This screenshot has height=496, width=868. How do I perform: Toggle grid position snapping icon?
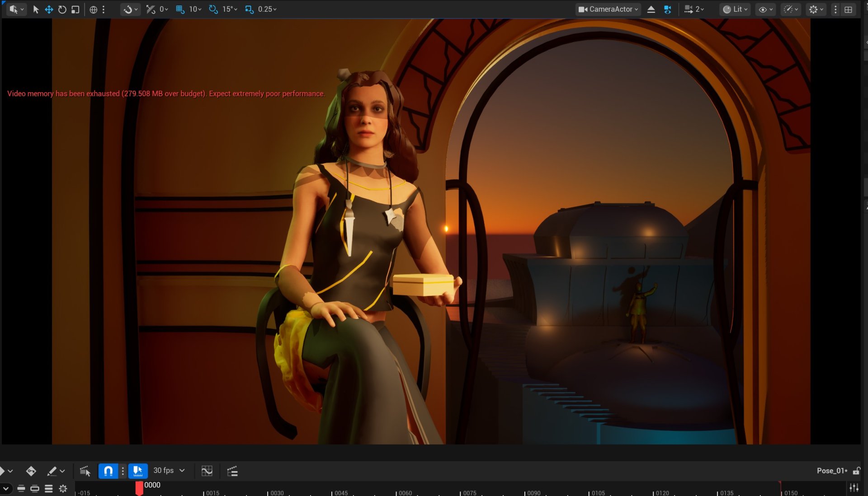[180, 9]
